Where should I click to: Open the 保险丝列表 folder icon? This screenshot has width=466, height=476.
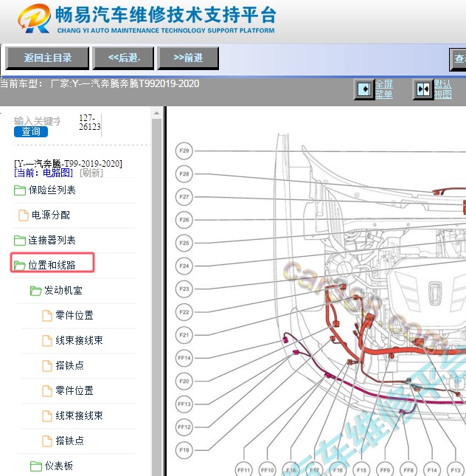20,190
